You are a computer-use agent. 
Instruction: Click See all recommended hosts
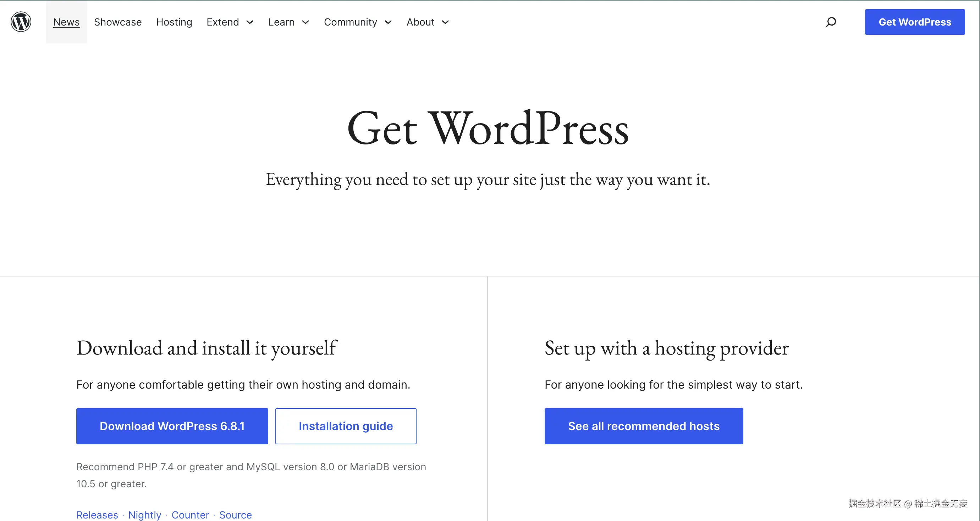(x=643, y=426)
